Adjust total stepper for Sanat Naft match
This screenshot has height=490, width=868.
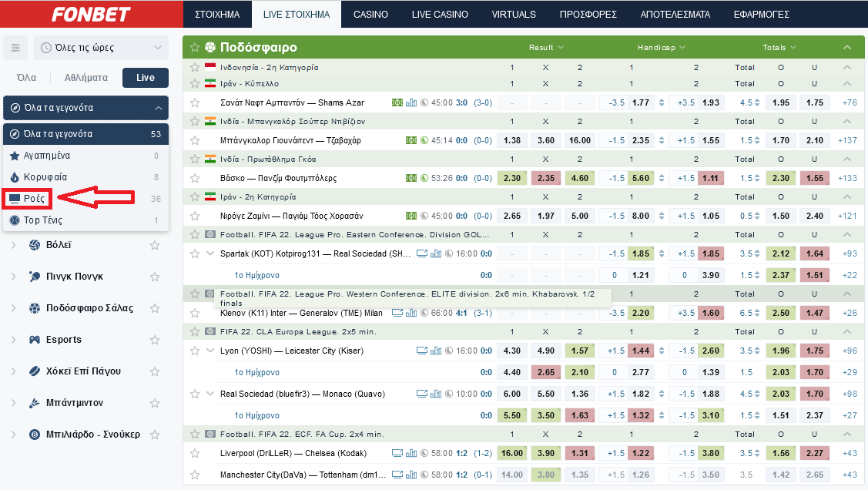pyautogui.click(x=756, y=102)
